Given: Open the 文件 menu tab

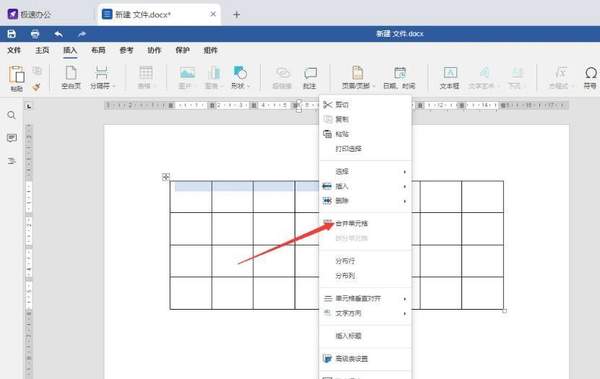Looking at the screenshot, I should click(14, 50).
